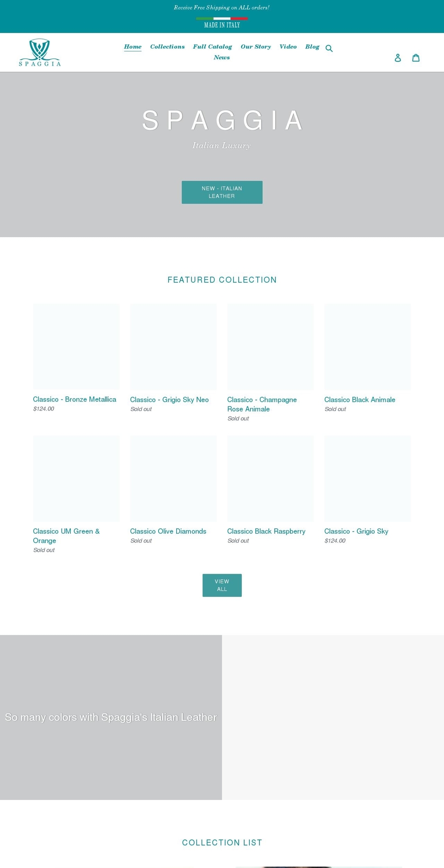Click the $124.00 price under Grigio Sky

point(335,541)
